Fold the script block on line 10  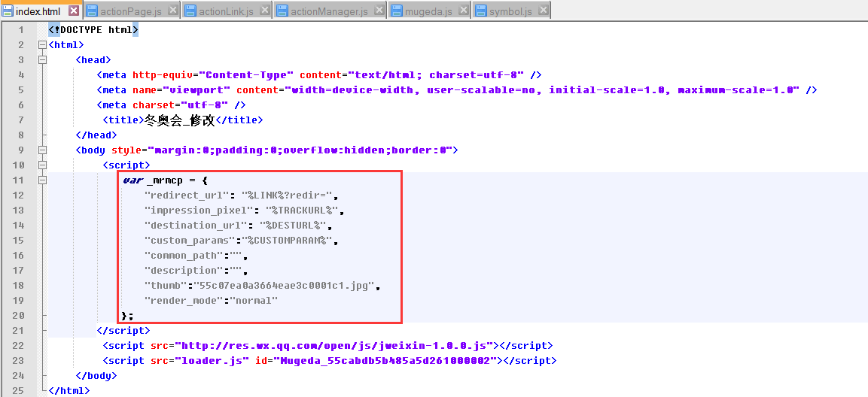tap(42, 165)
